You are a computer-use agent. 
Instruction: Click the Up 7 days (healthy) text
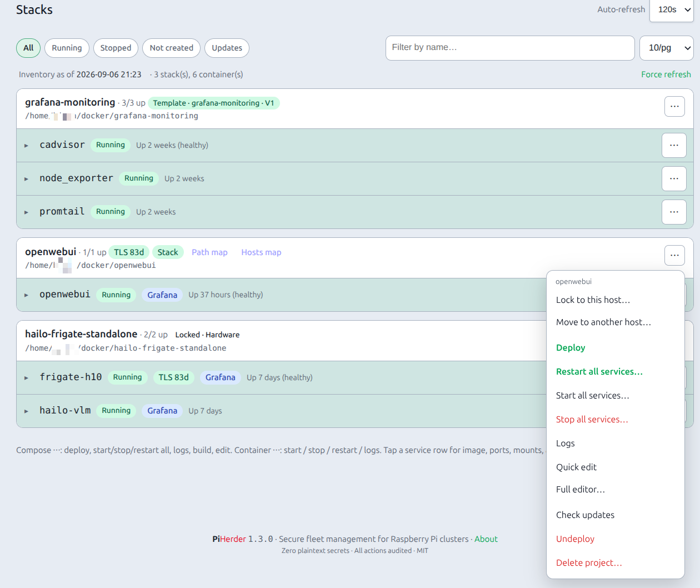click(x=279, y=377)
